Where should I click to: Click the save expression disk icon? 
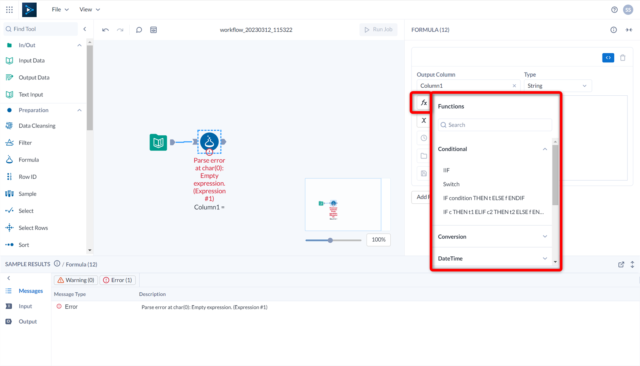click(424, 173)
